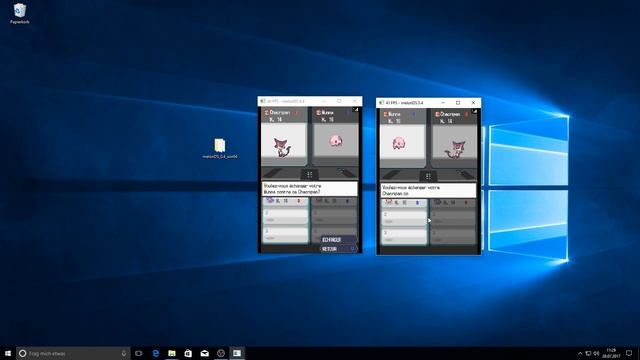Screen dimensions: 640x360
Task: Open File Explorer from the taskbar
Action: point(172,353)
